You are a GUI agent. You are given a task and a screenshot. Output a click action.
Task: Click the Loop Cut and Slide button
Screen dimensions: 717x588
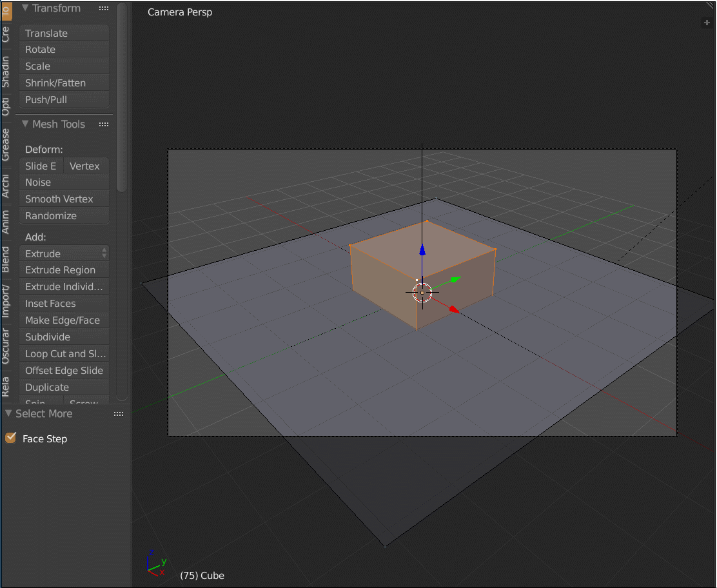64,353
